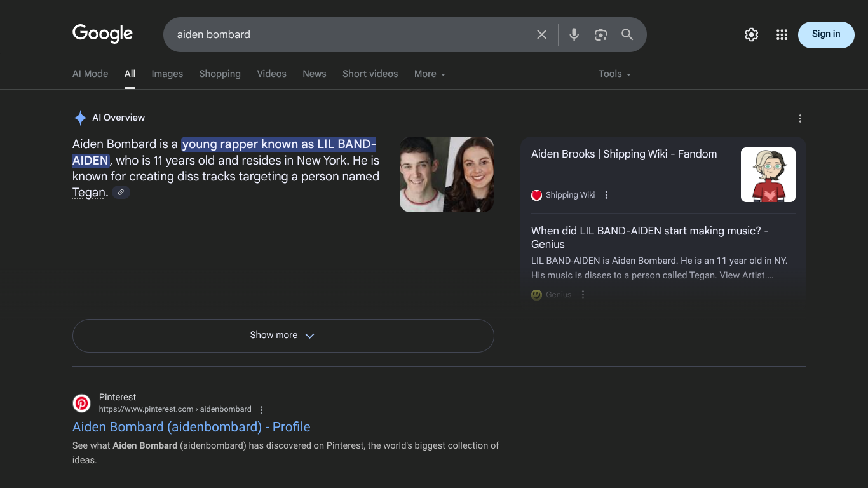Open the More search filters dropdown
This screenshot has height=488, width=868.
430,74
